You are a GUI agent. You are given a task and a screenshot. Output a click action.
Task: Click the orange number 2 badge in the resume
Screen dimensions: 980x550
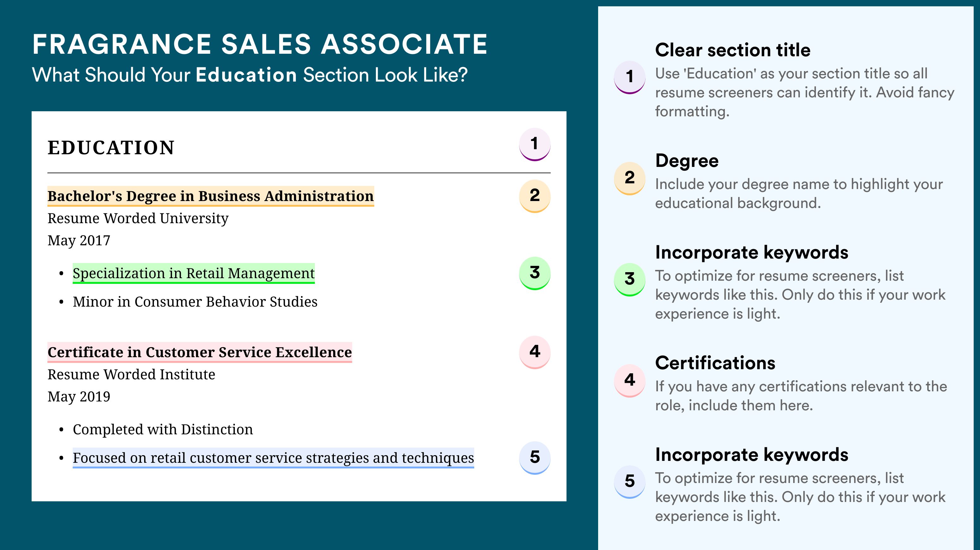535,196
